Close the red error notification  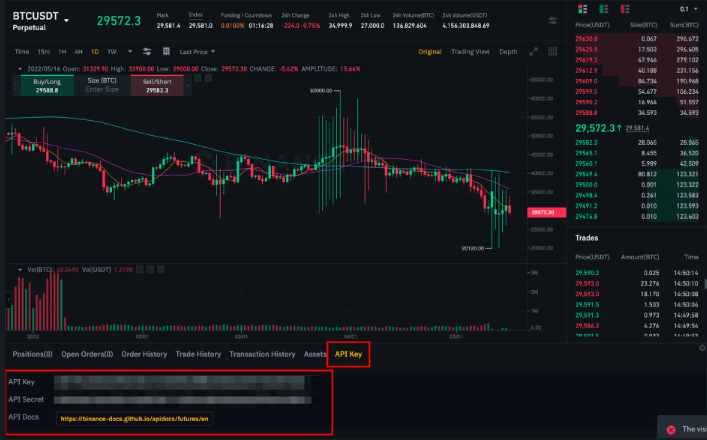pos(671,429)
